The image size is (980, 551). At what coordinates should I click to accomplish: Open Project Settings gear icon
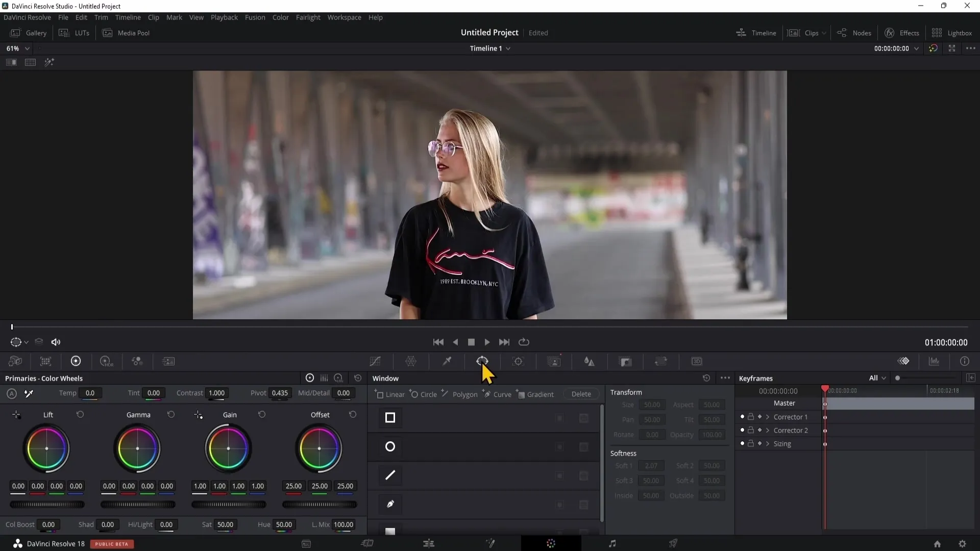(962, 544)
